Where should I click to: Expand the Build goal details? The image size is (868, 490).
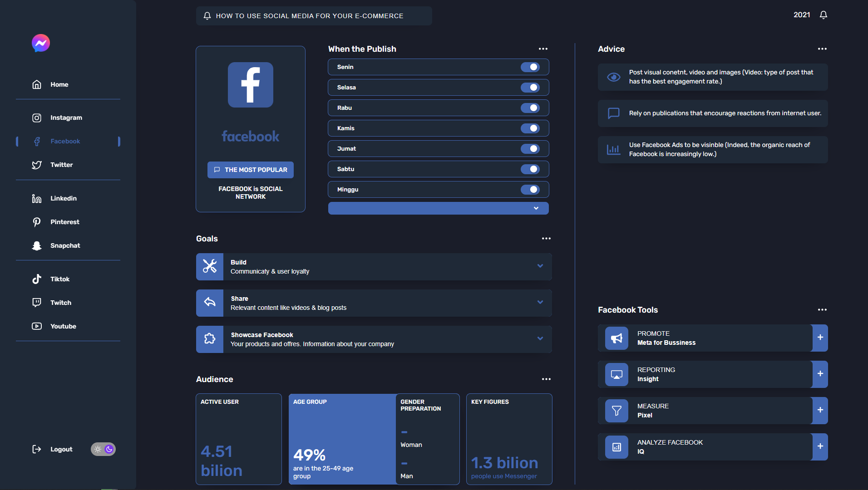[x=540, y=266]
